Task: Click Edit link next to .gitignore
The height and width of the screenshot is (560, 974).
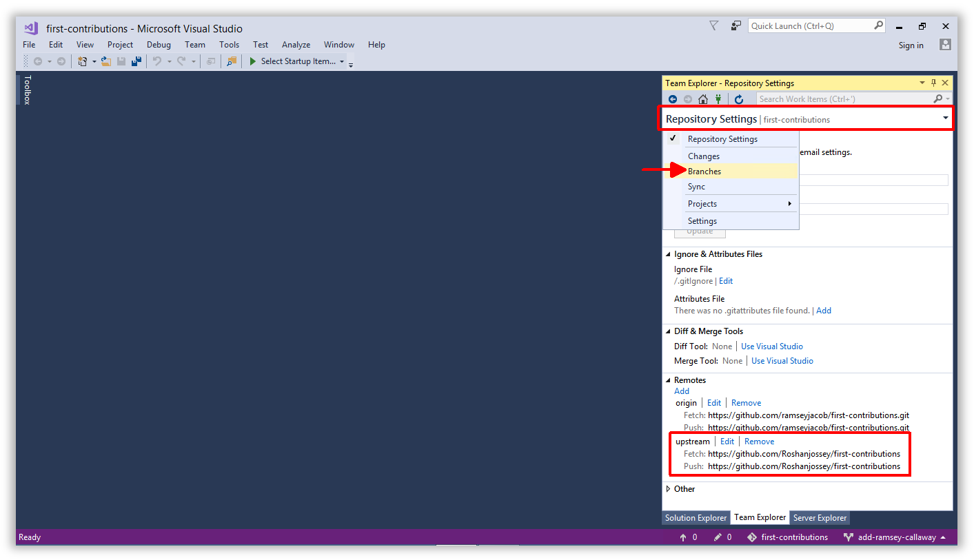Action: pos(726,281)
